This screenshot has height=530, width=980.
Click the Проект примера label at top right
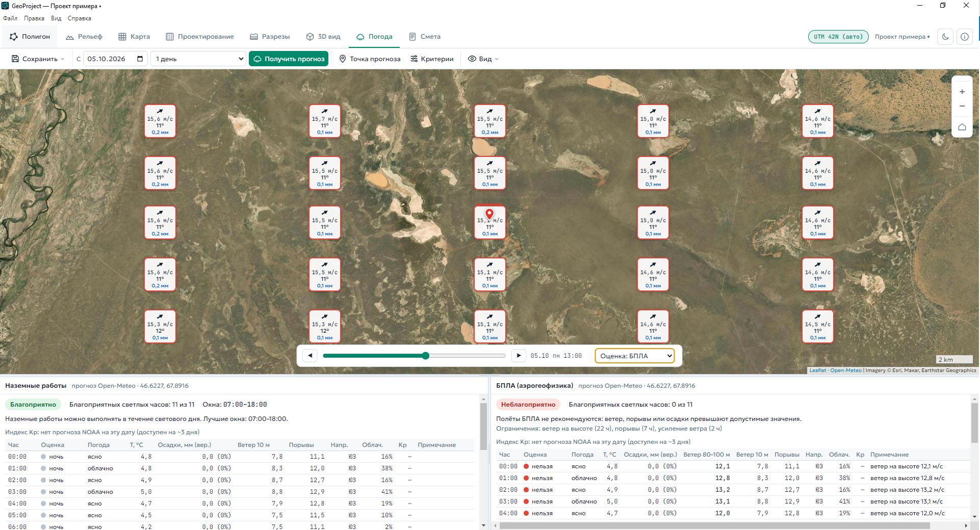[902, 37]
